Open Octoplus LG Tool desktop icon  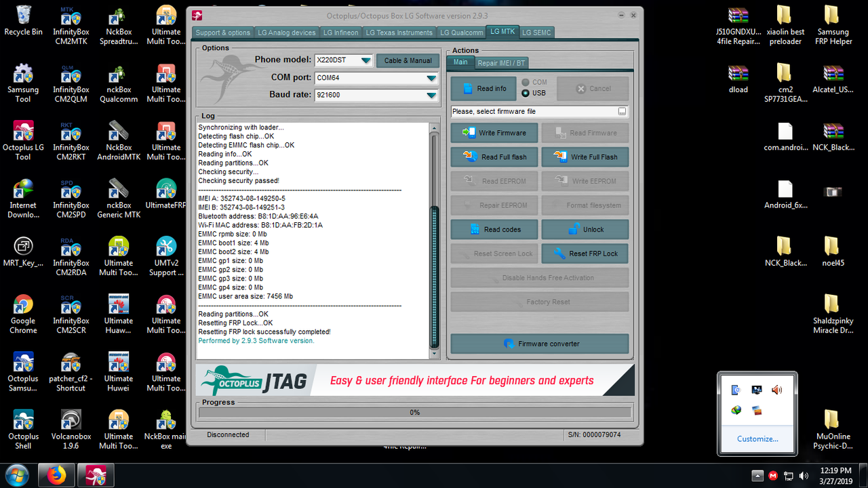pyautogui.click(x=23, y=142)
